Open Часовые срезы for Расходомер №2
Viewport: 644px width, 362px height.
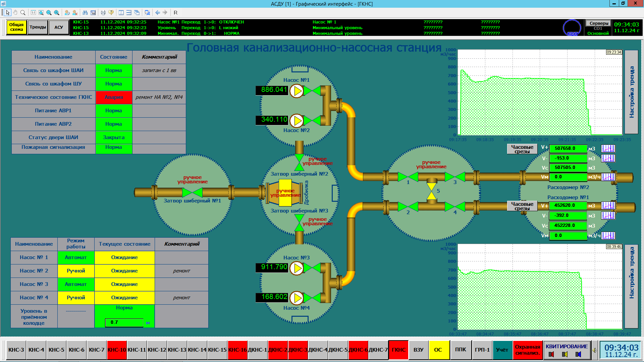click(x=522, y=149)
